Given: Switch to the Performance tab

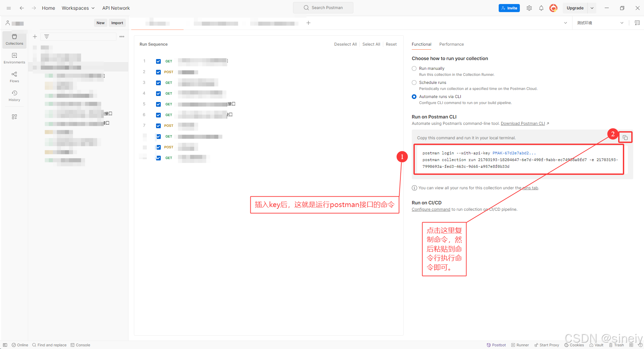Looking at the screenshot, I should click(451, 44).
